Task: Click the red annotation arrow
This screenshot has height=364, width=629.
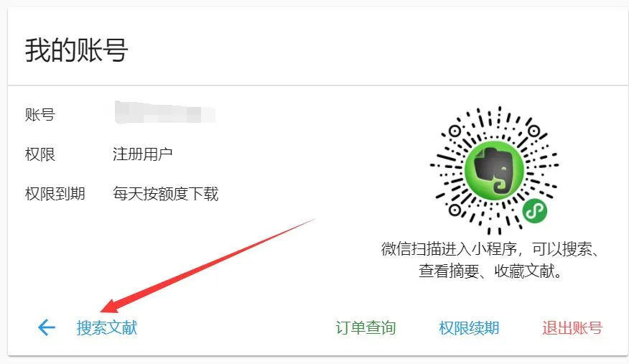Action: point(208,266)
